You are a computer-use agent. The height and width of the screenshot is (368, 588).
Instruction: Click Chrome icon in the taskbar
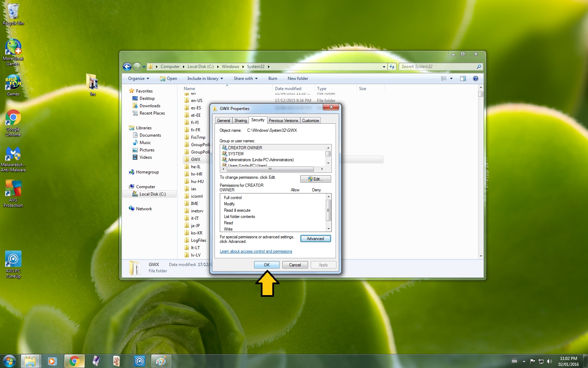click(x=74, y=361)
